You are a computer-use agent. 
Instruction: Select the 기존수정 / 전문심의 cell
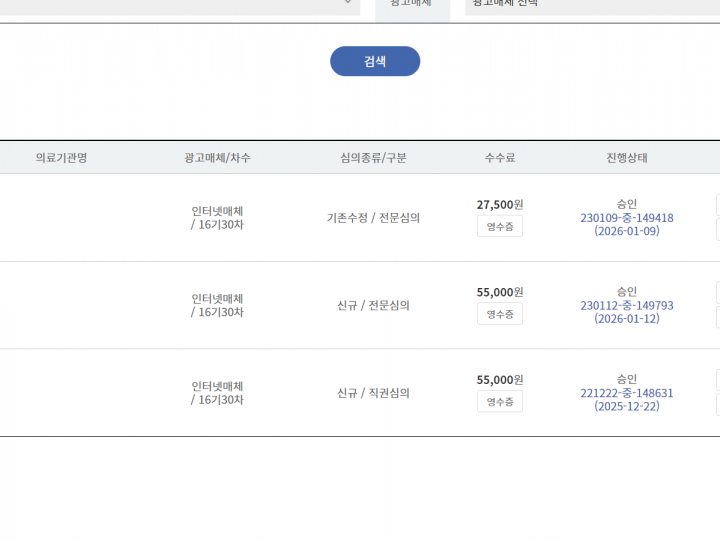click(x=373, y=218)
